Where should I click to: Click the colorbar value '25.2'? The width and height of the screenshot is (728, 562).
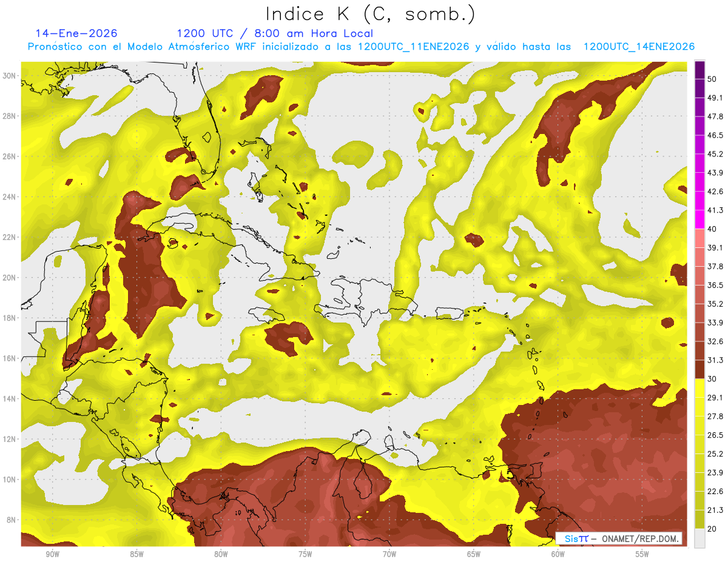point(715,454)
